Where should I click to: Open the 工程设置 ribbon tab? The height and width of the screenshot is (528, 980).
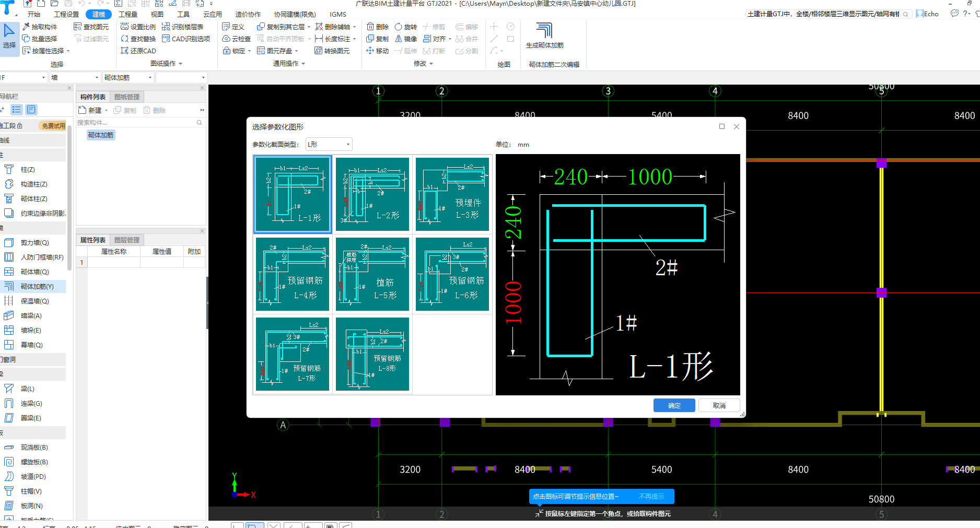[66, 14]
